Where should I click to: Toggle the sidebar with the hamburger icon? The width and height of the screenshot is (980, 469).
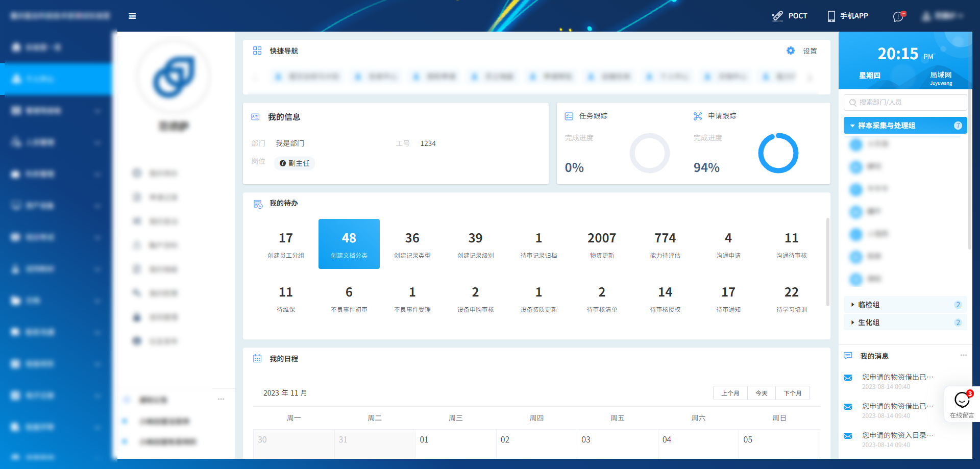tap(132, 16)
